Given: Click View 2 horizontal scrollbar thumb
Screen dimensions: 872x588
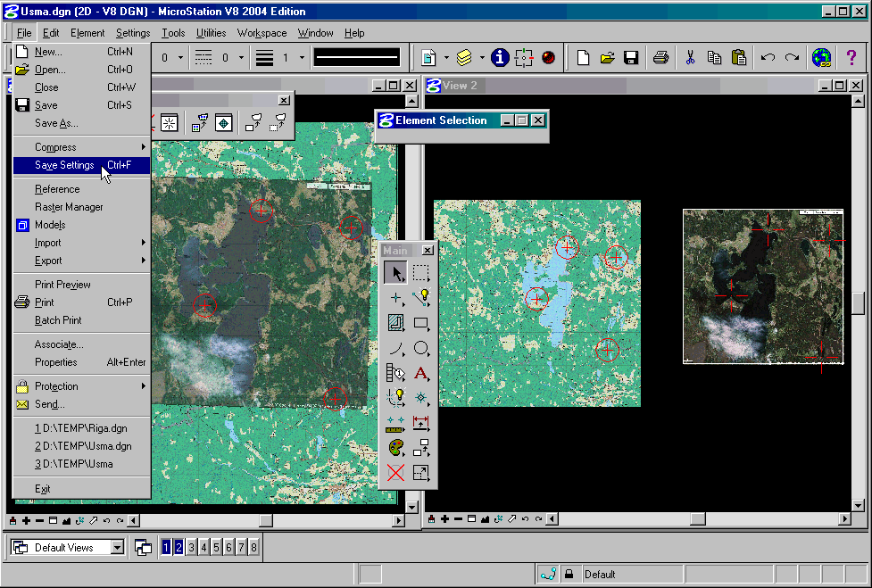Looking at the screenshot, I should (697, 519).
